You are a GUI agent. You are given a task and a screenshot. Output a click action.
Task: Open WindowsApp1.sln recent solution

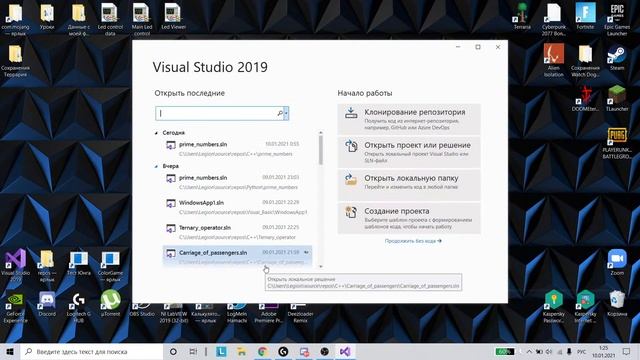[x=237, y=207]
